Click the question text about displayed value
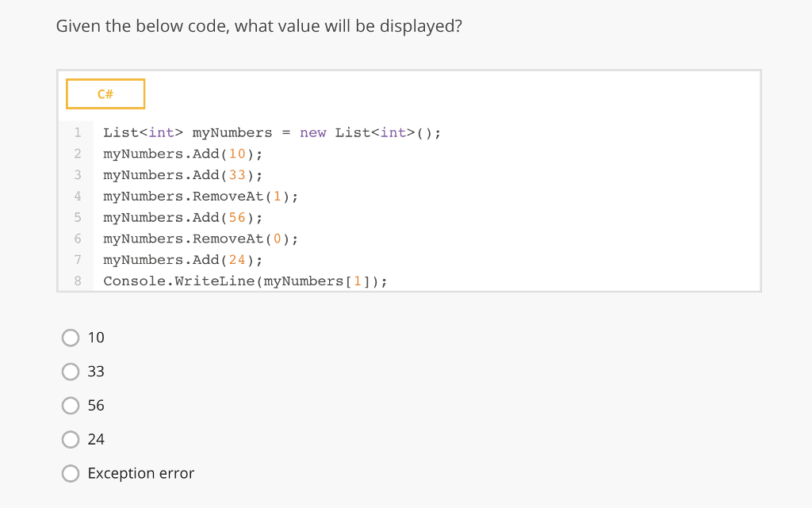This screenshot has width=812, height=508. click(x=259, y=26)
